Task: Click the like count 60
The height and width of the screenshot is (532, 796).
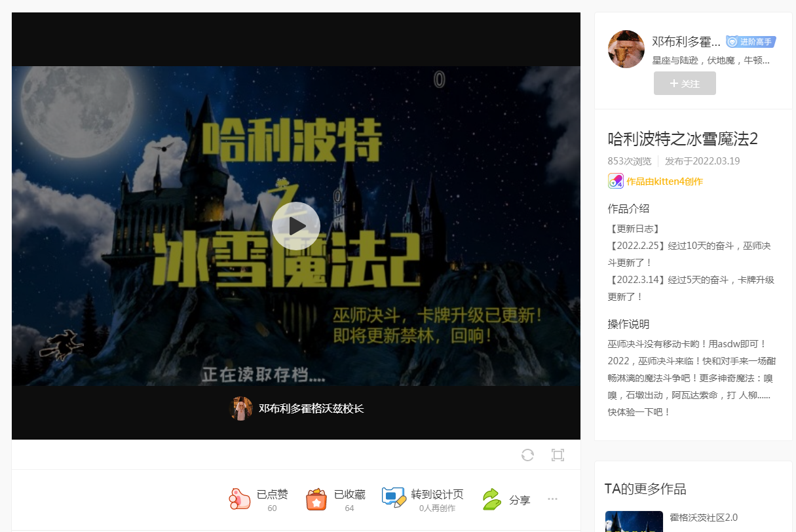Action: [272, 508]
